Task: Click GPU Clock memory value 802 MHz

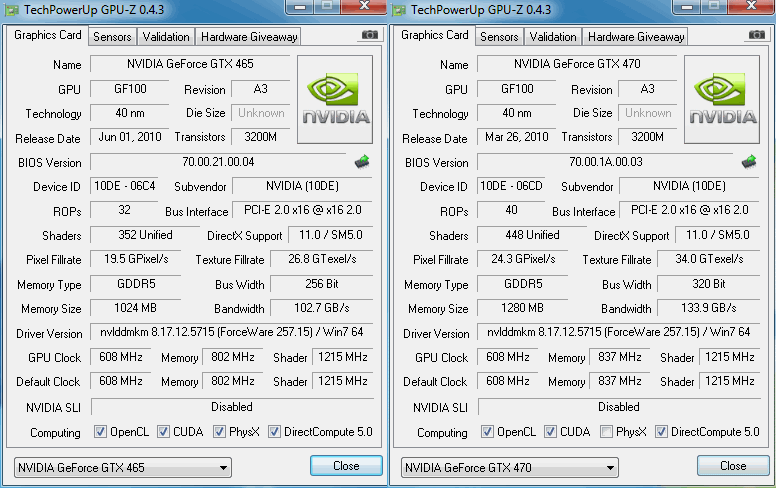Action: [x=233, y=357]
